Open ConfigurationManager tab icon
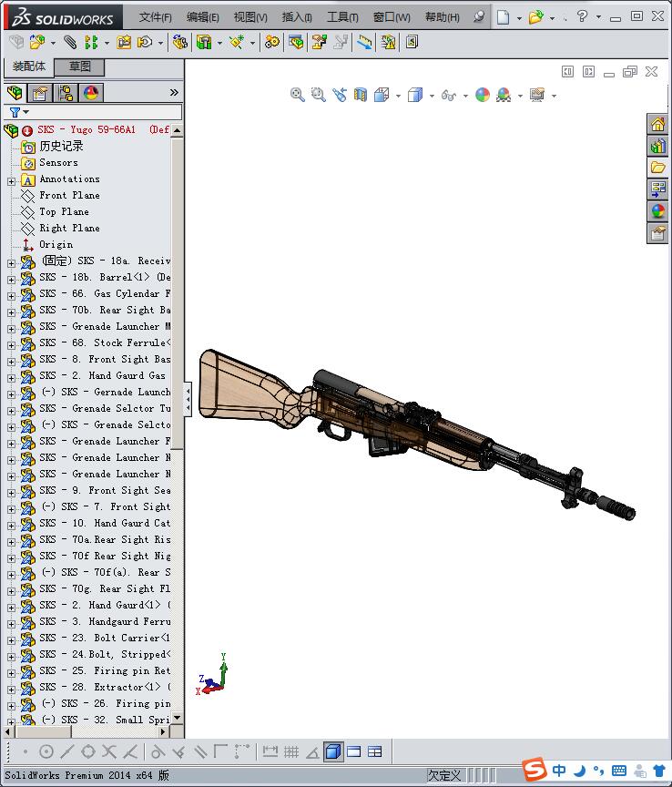672x787 pixels. pyautogui.click(x=66, y=92)
